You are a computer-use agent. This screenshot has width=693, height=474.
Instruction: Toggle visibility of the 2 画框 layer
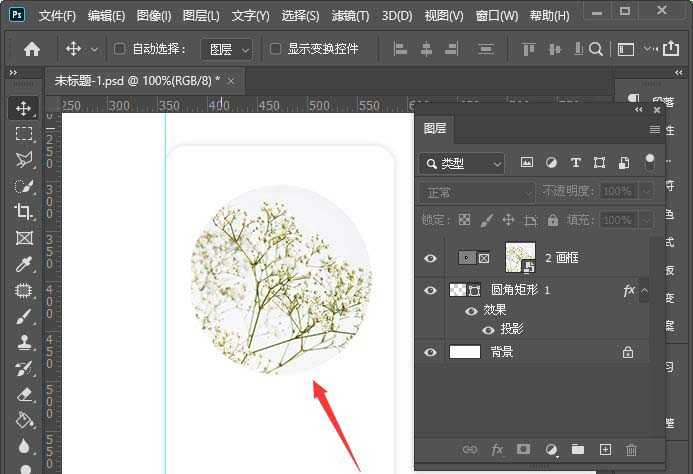point(431,258)
